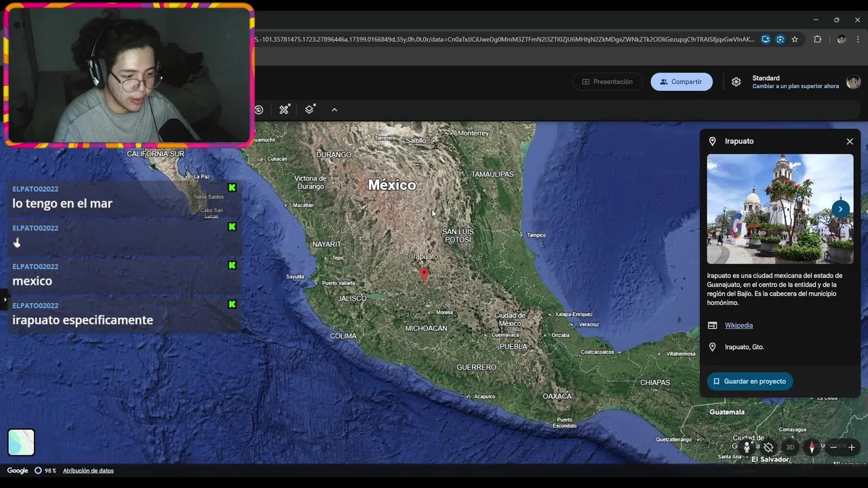Click the large México country label

coord(392,185)
